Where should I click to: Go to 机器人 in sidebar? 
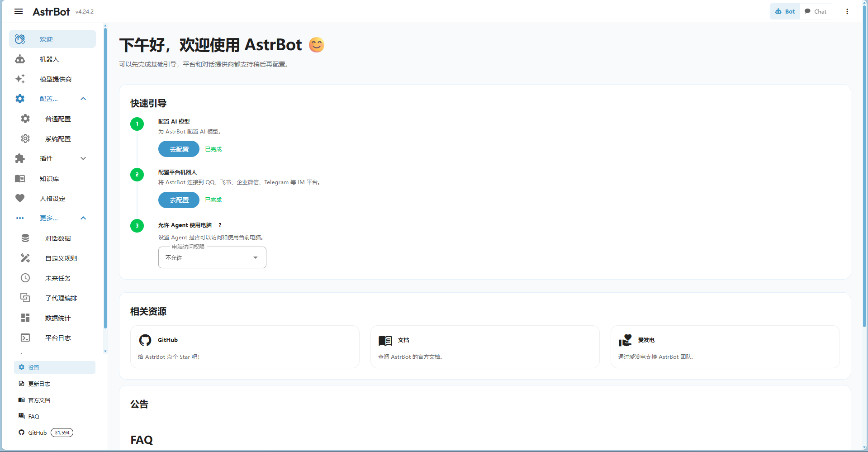coord(52,59)
